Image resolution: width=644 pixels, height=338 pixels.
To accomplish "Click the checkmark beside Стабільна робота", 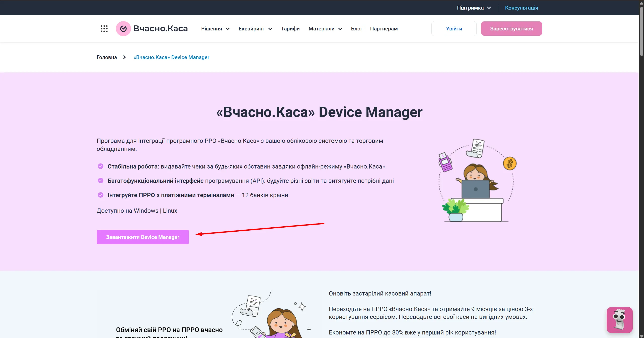I will (x=101, y=166).
